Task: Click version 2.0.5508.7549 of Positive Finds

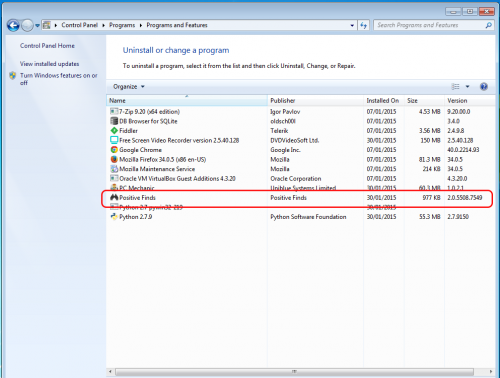Action: 465,198
